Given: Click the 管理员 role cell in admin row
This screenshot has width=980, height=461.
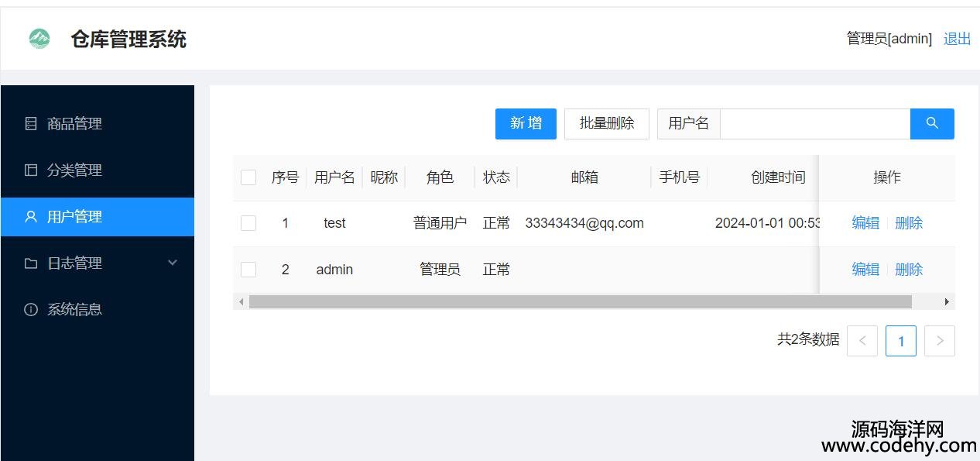Looking at the screenshot, I should (440, 270).
